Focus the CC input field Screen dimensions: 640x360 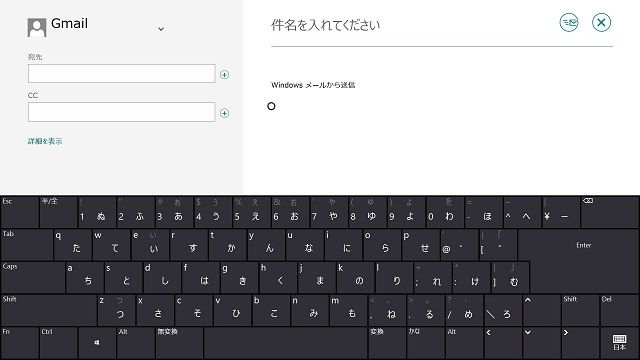[x=122, y=112]
